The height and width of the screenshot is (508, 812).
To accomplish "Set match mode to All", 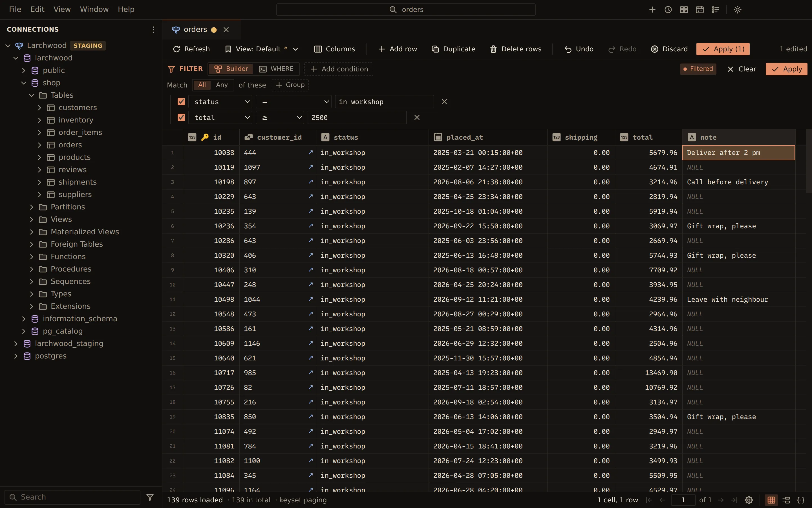I will pos(202,85).
